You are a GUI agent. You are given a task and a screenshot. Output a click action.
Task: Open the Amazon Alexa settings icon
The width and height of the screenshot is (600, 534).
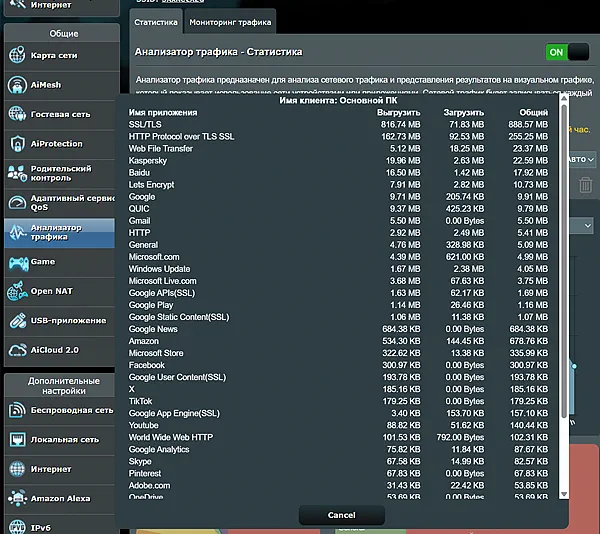point(19,497)
